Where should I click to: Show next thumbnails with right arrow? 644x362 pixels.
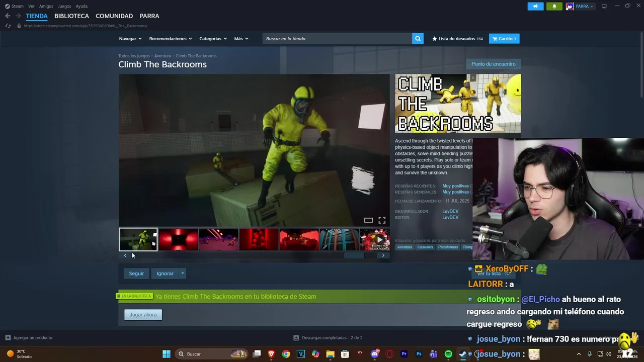383,255
